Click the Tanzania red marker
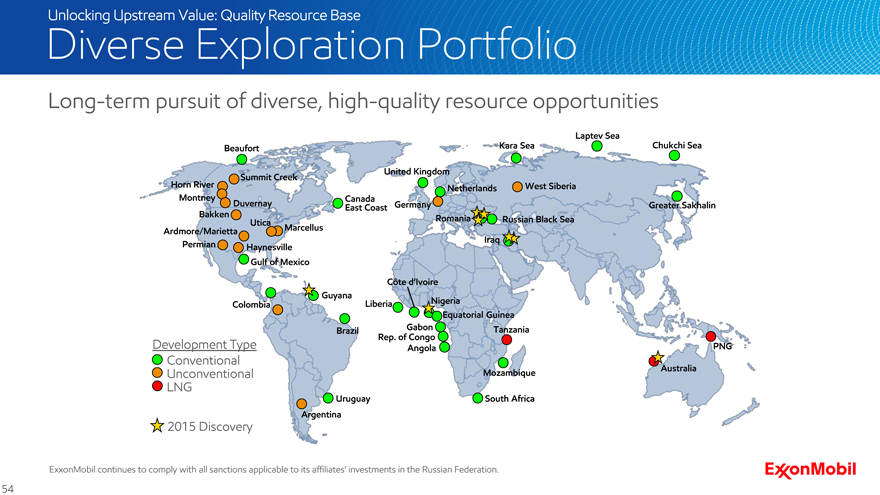This screenshot has width=880, height=495. tap(507, 340)
